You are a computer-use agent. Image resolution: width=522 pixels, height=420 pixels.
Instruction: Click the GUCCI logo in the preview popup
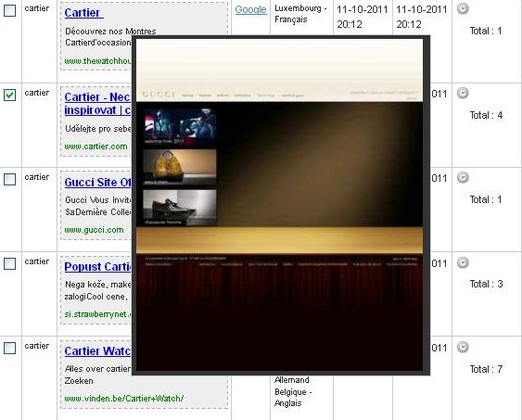(x=159, y=95)
